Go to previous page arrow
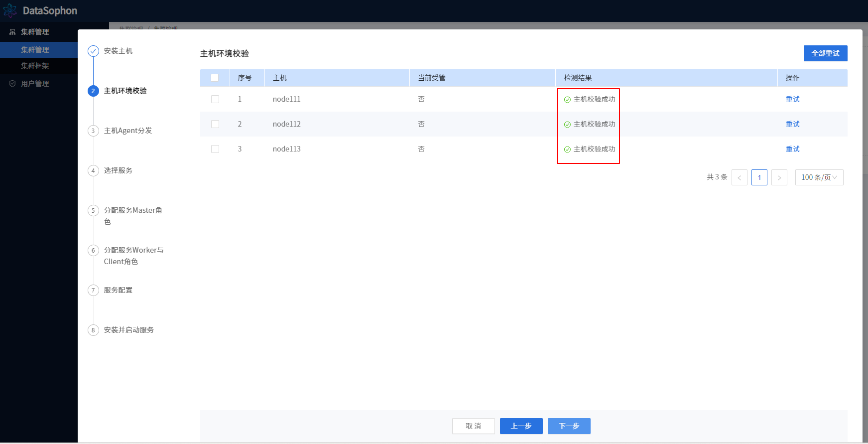 click(740, 177)
